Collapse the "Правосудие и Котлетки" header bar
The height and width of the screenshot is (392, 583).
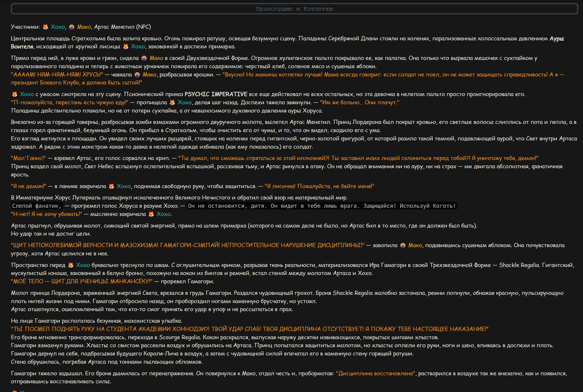click(x=294, y=9)
